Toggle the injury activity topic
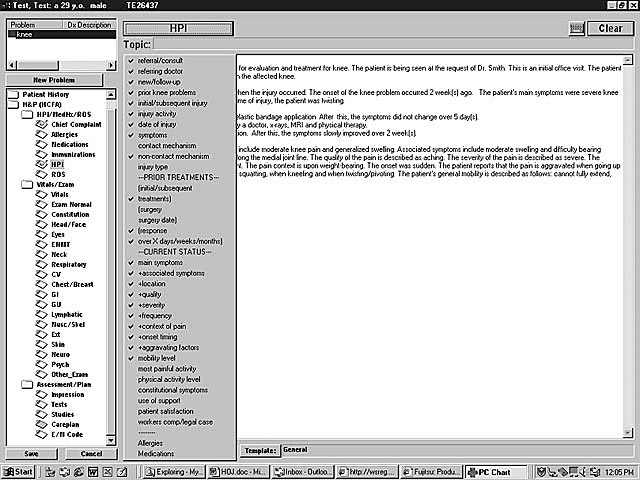 pos(157,113)
